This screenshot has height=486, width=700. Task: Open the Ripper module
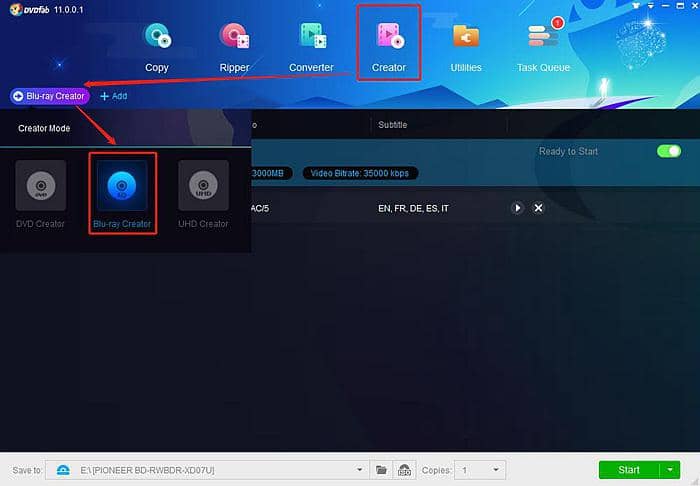234,48
